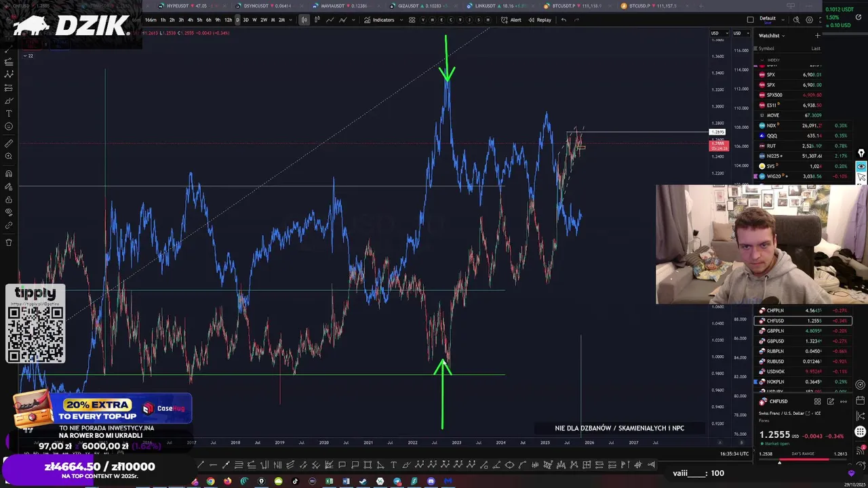Select the 166m timeframe

pyautogui.click(x=151, y=20)
